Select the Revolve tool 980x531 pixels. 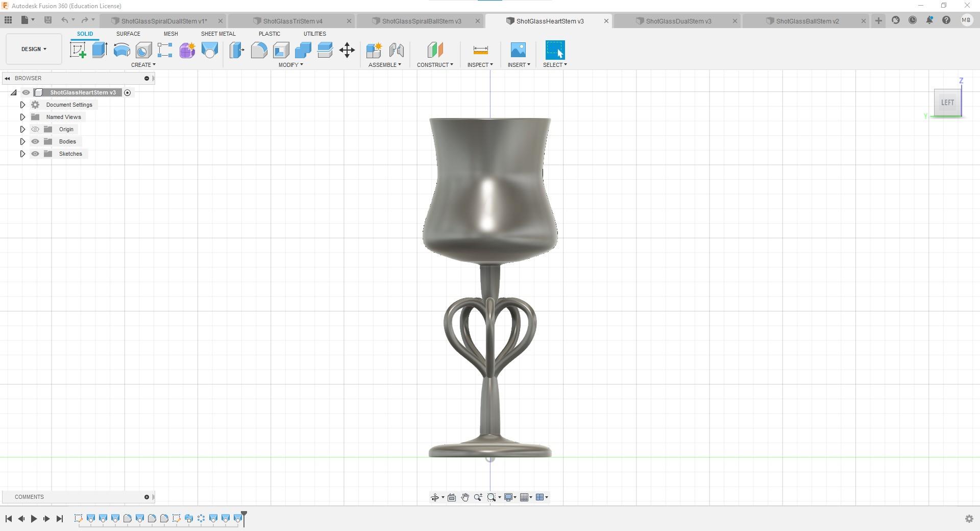[121, 50]
